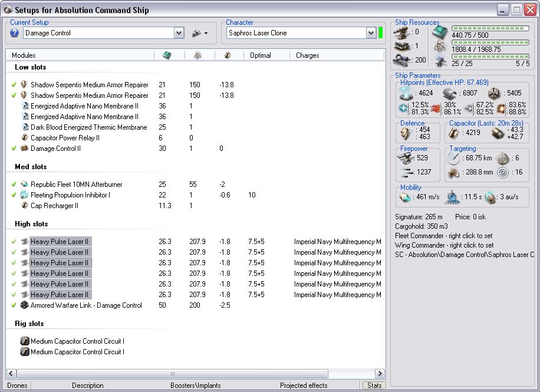The image size is (540, 392).
Task: Click the Armored Warfare Link module icon
Action: (x=24, y=305)
